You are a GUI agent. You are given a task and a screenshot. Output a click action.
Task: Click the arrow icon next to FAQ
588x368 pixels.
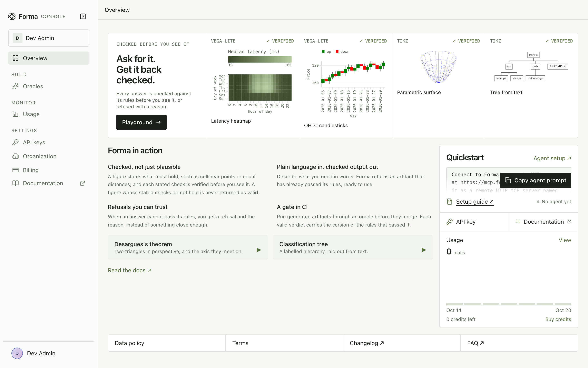pyautogui.click(x=482, y=343)
